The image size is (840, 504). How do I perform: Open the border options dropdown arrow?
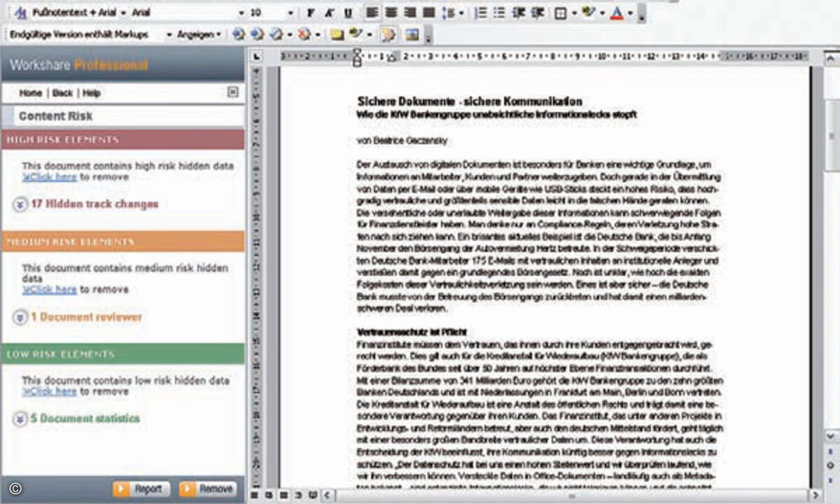[574, 13]
